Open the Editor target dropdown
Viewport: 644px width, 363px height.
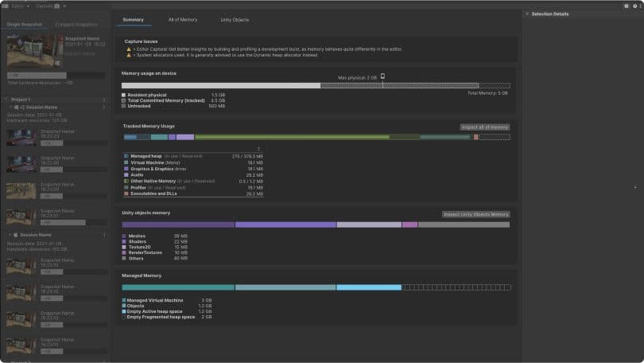(17, 6)
